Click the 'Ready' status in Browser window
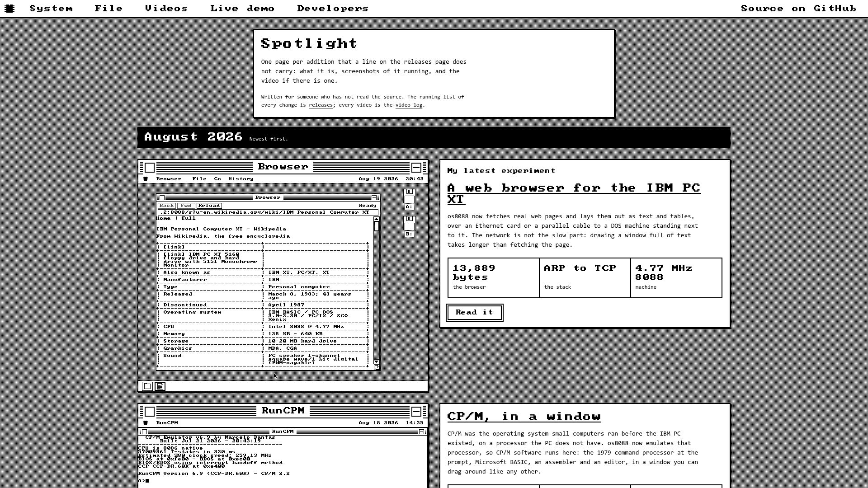Image resolution: width=868 pixels, height=488 pixels. tap(368, 206)
